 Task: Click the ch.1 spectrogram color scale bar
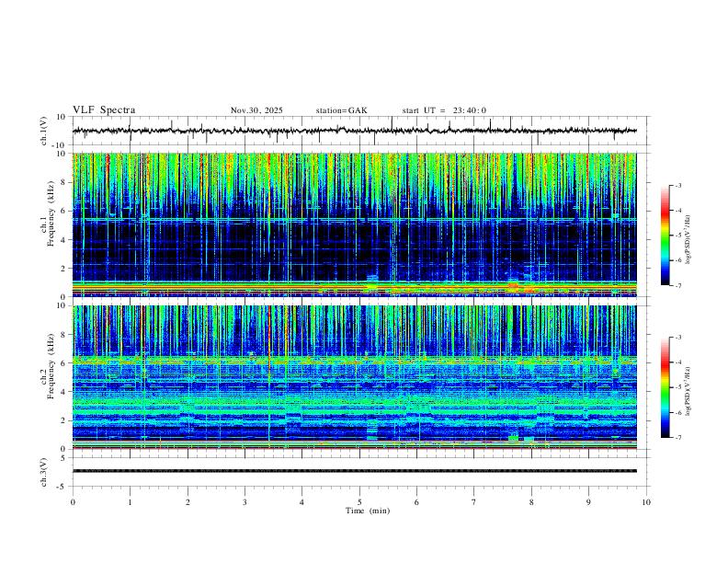click(x=665, y=236)
